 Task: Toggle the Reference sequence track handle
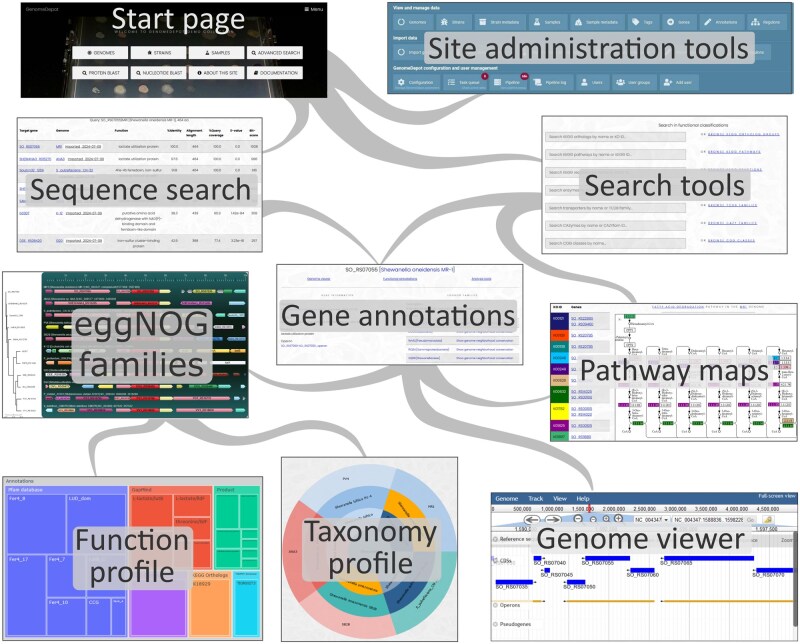click(495, 539)
